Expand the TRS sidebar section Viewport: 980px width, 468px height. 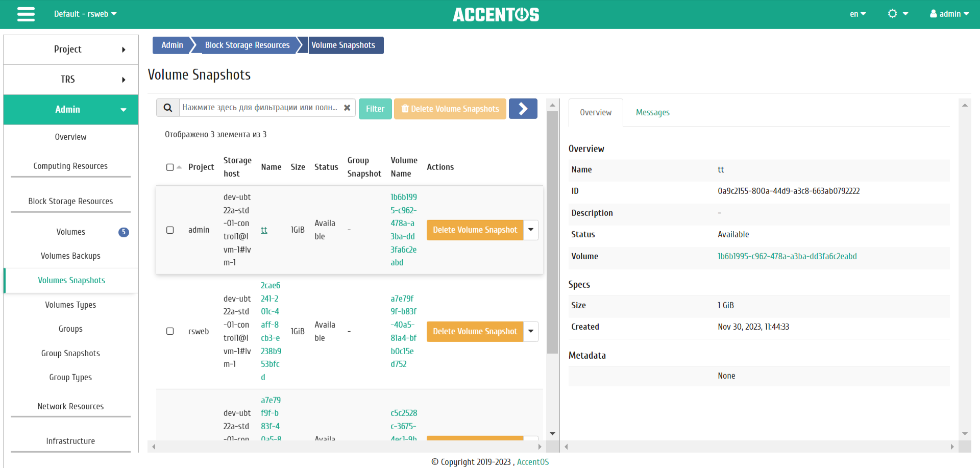coord(71,80)
